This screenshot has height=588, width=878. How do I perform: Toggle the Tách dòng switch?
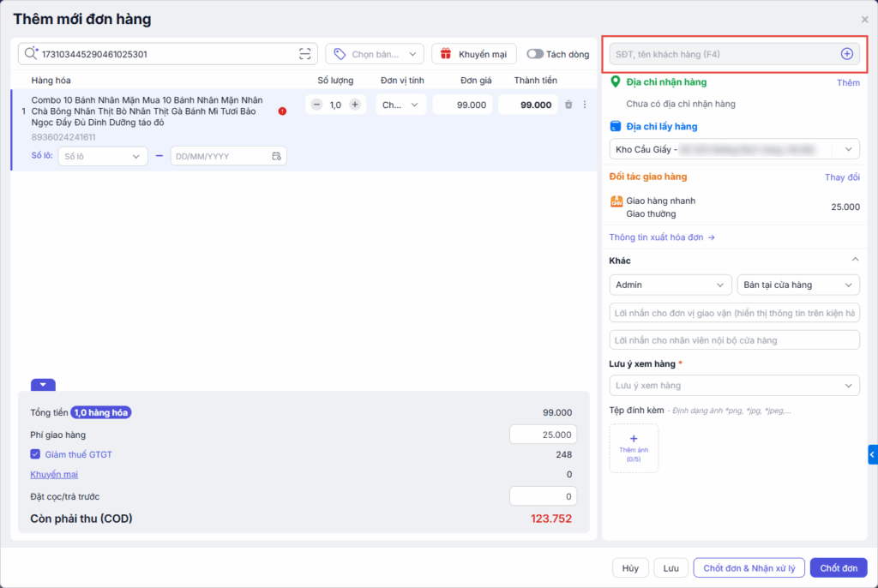tap(535, 54)
